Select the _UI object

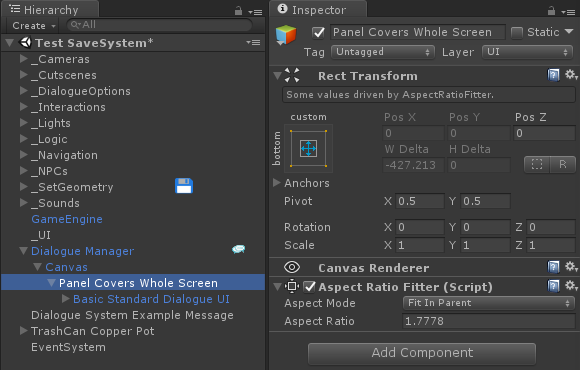pos(41,235)
